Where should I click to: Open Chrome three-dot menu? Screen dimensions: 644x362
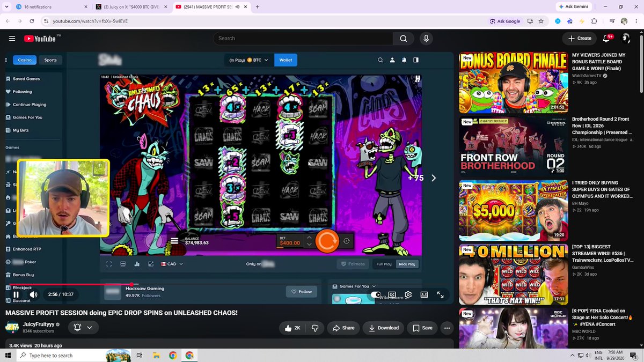pos(636,21)
